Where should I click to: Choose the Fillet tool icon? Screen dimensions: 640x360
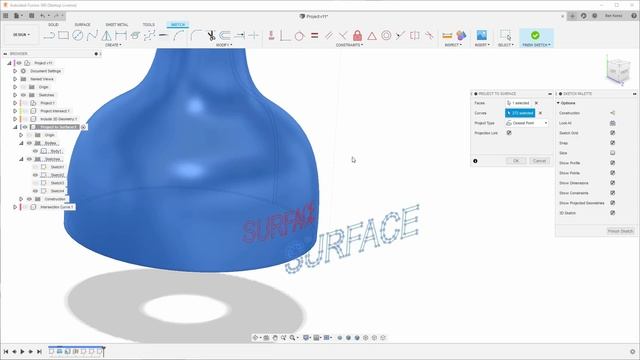coord(196,36)
